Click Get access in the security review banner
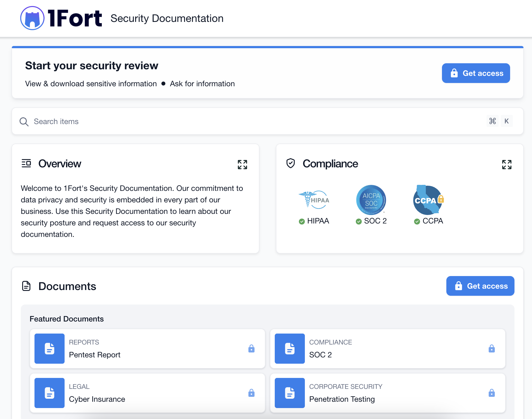The width and height of the screenshot is (532, 419). [476, 73]
